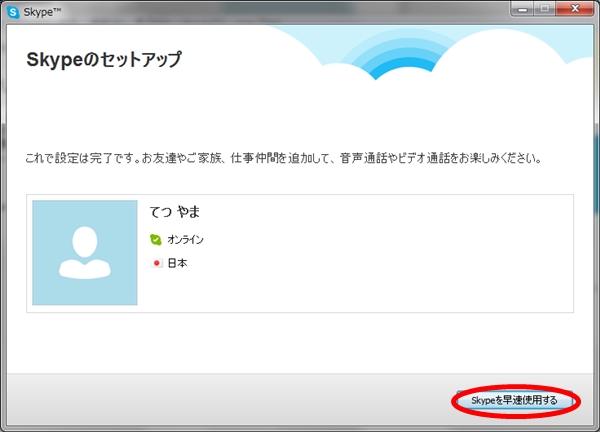600x432 pixels.
Task: Close the Skype setup window
Action: pos(575,9)
